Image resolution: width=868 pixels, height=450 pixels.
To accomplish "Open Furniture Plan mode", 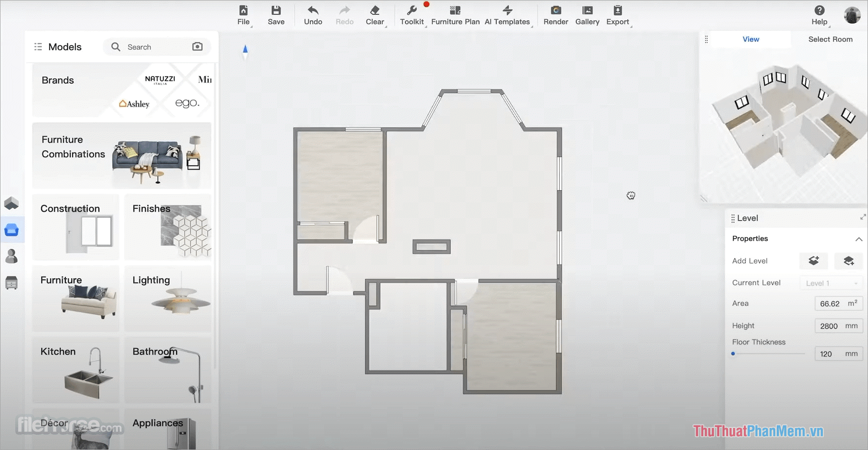I will click(455, 15).
